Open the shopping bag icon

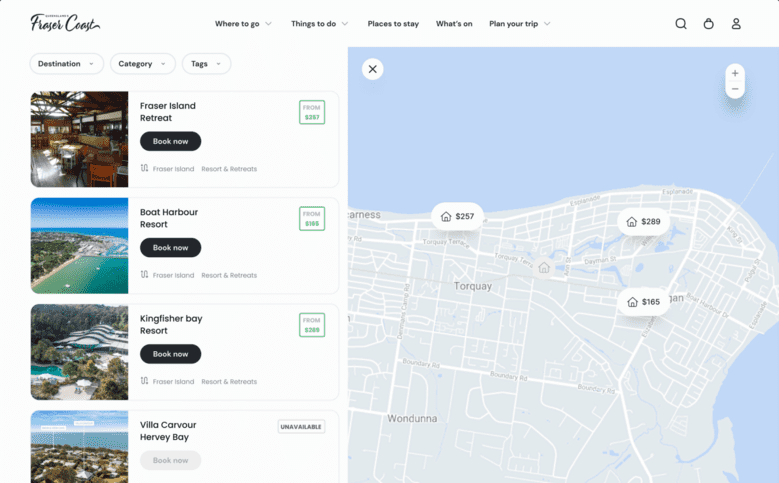[708, 23]
